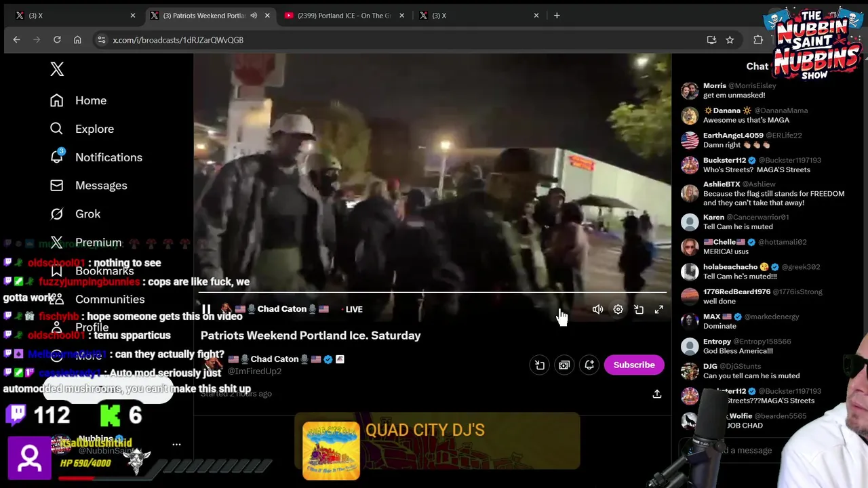The image size is (868, 488).
Task: Click the share upload icon
Action: 656,394
